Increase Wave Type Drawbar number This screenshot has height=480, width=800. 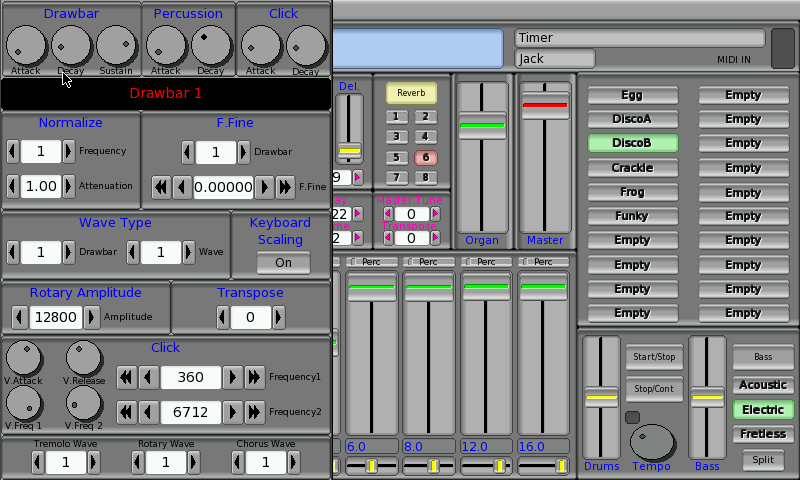[x=68, y=252]
